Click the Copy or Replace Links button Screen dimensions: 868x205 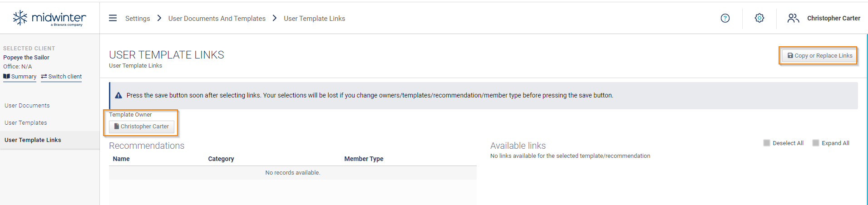click(x=819, y=56)
